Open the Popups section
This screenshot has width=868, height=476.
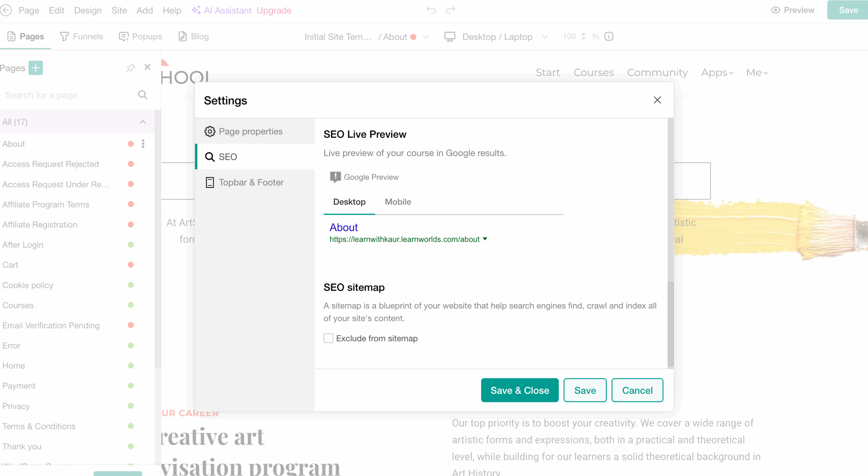[x=123, y=36]
